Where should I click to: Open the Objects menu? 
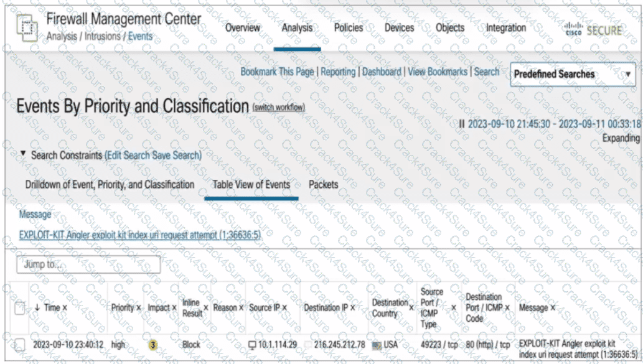450,28
